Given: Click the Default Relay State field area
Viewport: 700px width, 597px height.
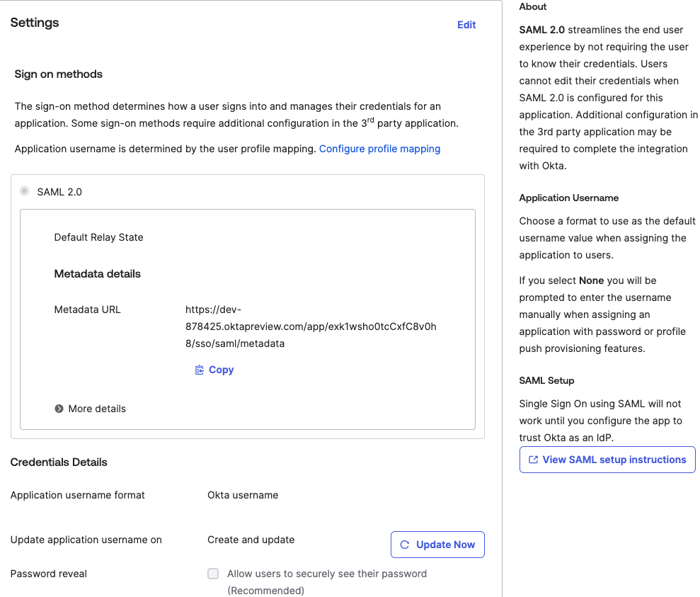Looking at the screenshot, I should click(x=98, y=237).
